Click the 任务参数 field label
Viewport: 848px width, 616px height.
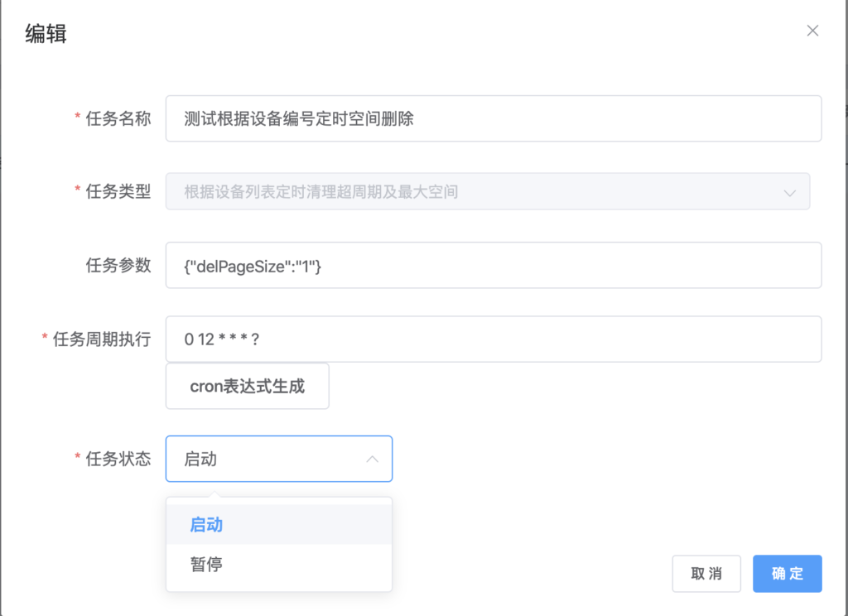118,265
